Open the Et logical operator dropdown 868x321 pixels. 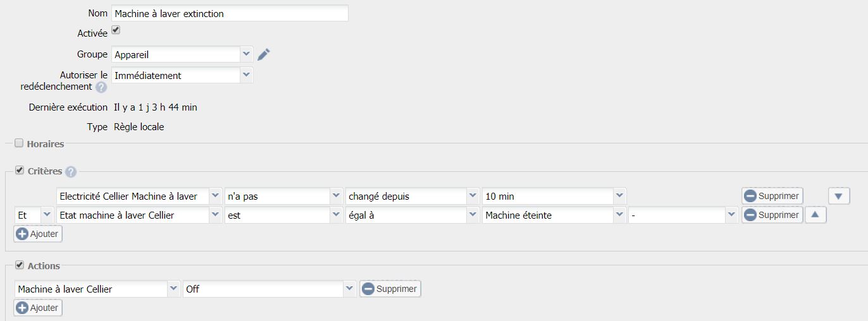coord(34,215)
